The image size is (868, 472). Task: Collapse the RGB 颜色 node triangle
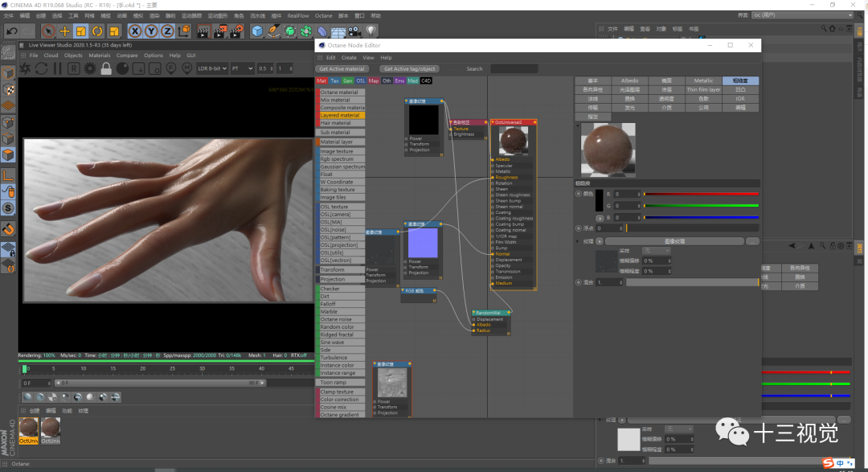click(x=403, y=290)
